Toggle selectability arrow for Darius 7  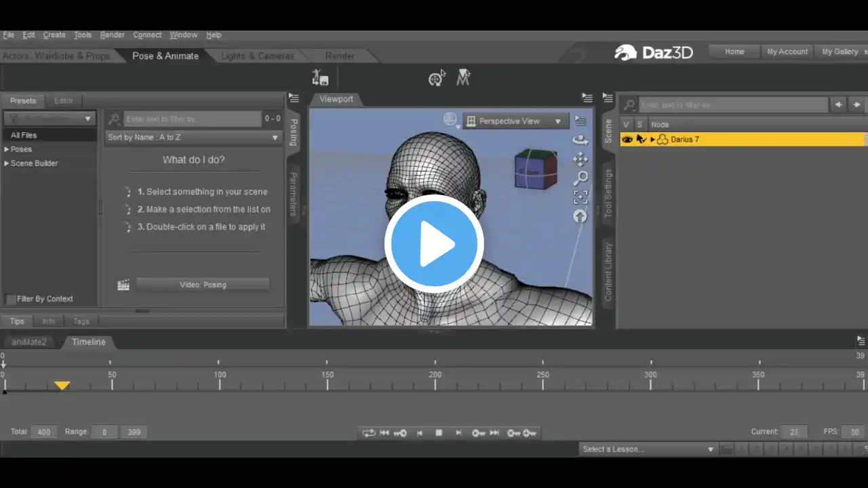640,140
